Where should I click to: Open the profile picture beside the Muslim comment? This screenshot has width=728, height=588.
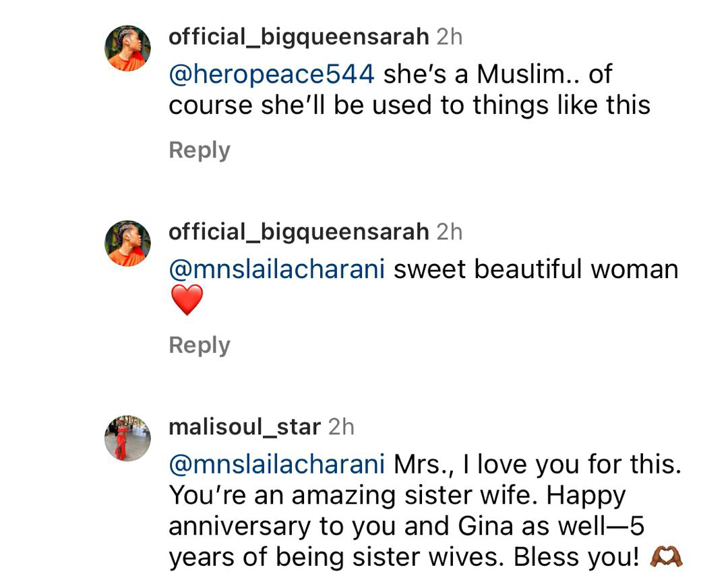point(127,48)
